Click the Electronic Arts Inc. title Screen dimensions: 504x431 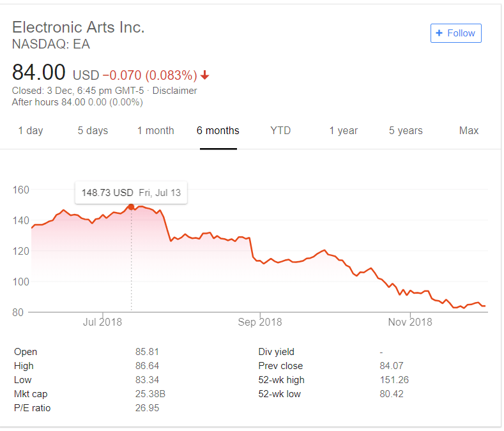click(x=79, y=27)
